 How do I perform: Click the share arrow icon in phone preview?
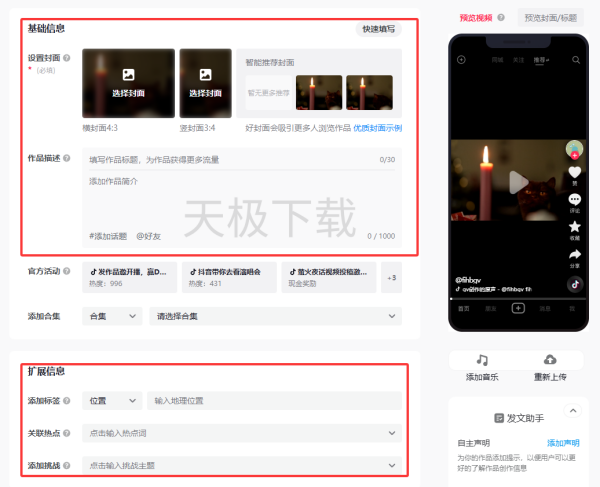click(574, 254)
